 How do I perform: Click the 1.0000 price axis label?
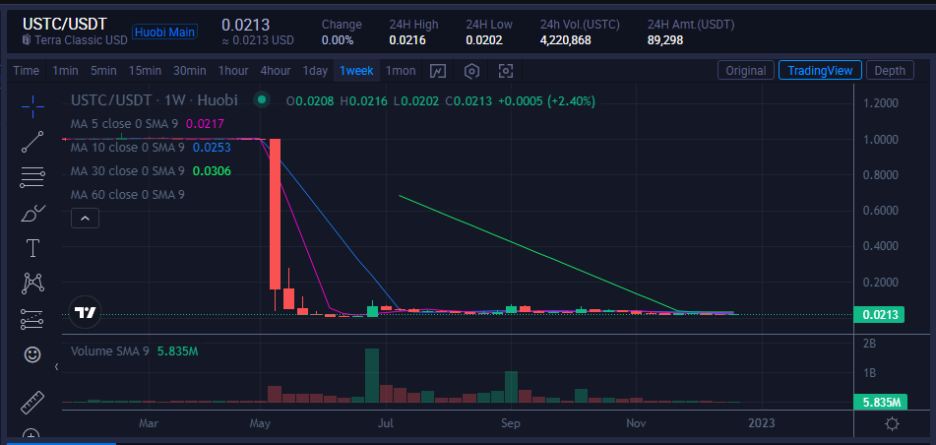click(881, 139)
